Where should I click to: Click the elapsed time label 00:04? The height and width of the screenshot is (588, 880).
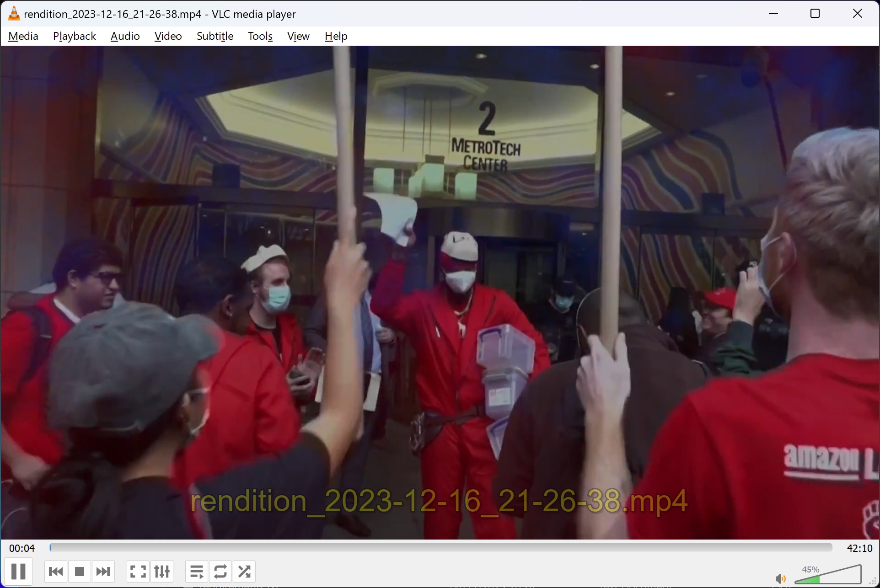(22, 548)
